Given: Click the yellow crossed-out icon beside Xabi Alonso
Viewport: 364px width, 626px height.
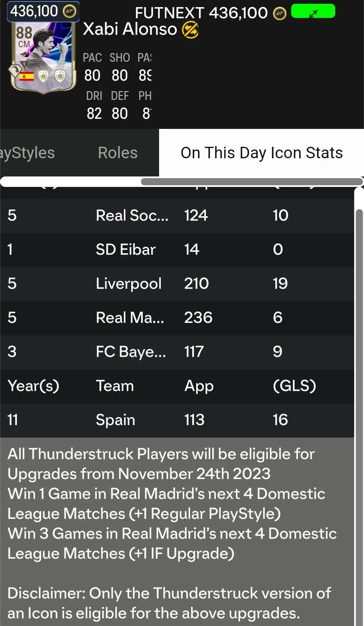Looking at the screenshot, I should click(x=190, y=30).
